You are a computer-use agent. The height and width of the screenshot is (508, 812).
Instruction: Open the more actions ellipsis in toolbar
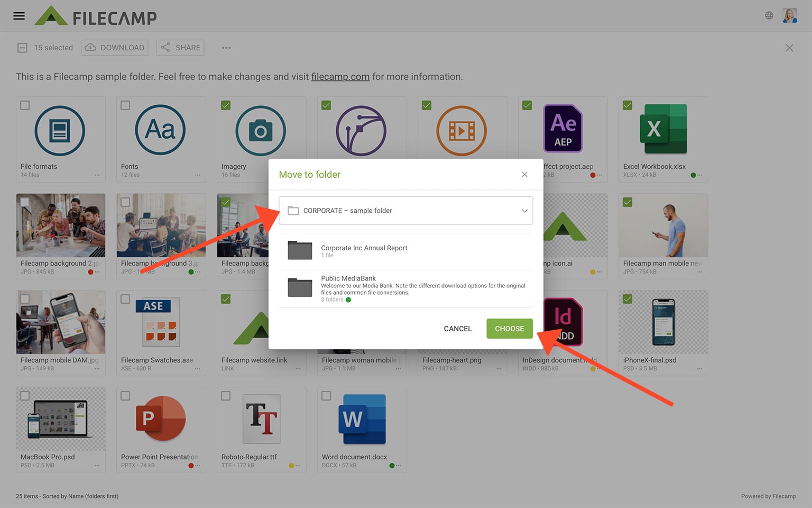point(226,48)
